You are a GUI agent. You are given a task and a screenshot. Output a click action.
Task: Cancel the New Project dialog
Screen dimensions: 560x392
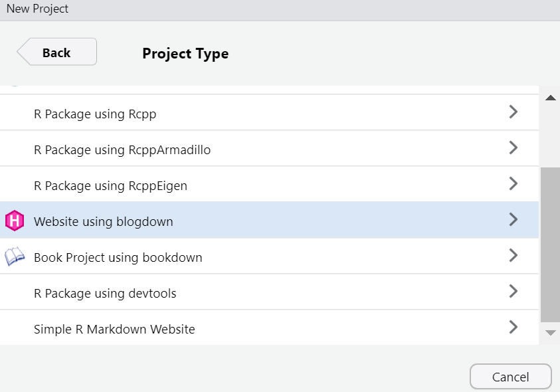click(x=510, y=377)
